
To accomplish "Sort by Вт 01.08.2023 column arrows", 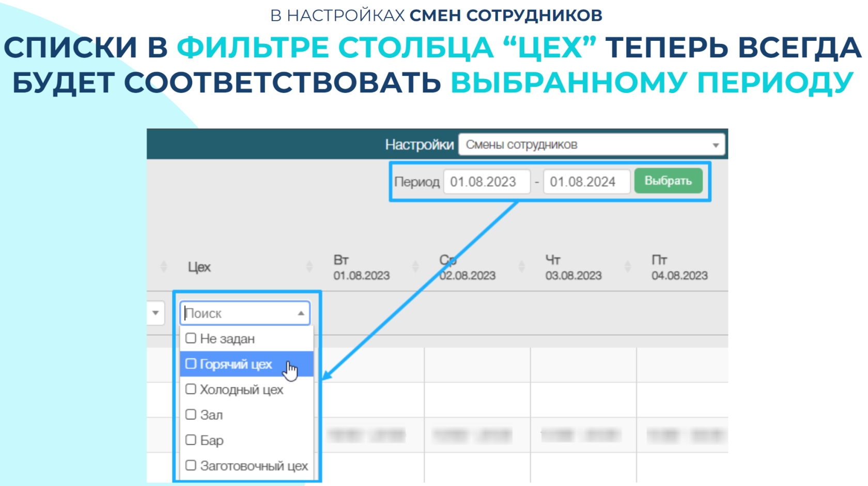I will 415,266.
